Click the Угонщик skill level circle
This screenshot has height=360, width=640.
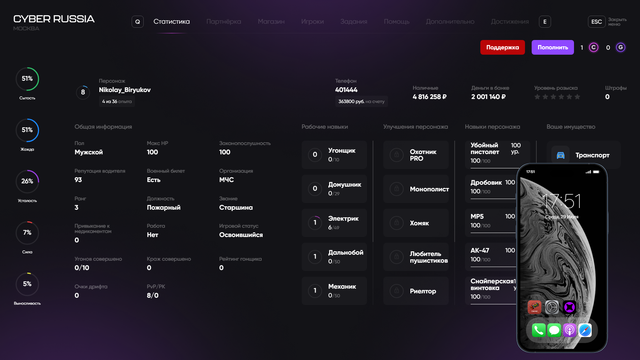point(315,154)
